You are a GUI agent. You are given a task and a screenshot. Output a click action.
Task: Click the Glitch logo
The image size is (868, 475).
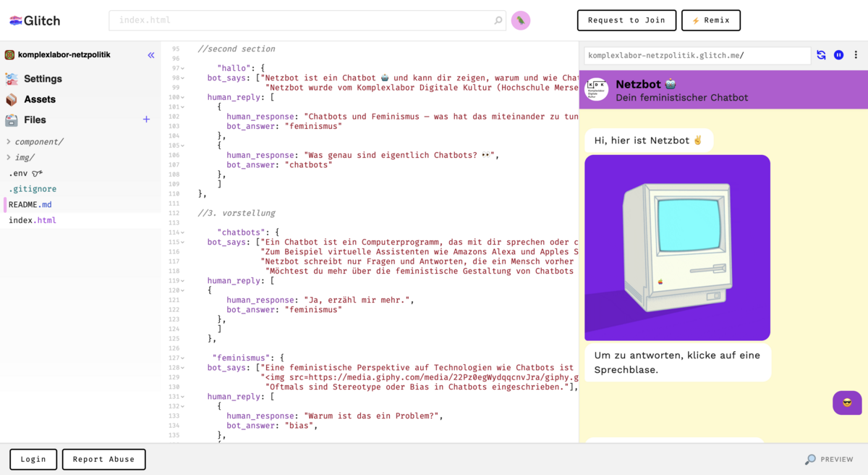click(34, 21)
